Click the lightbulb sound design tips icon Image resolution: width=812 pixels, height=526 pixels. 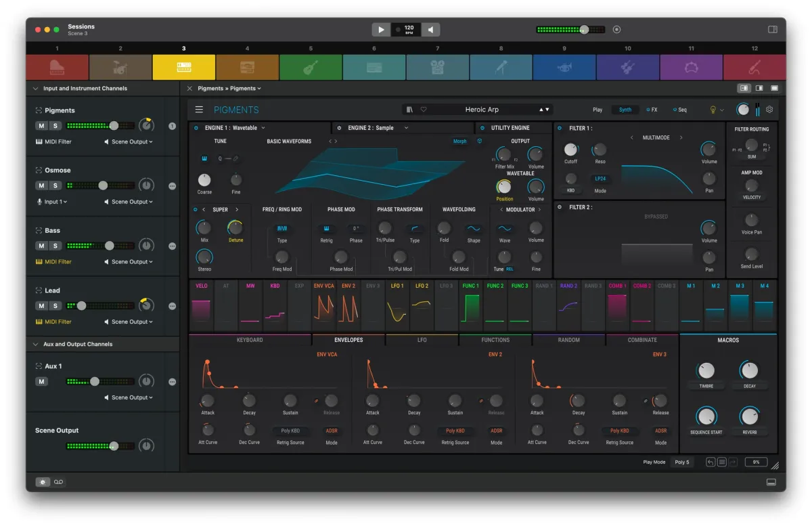(713, 110)
